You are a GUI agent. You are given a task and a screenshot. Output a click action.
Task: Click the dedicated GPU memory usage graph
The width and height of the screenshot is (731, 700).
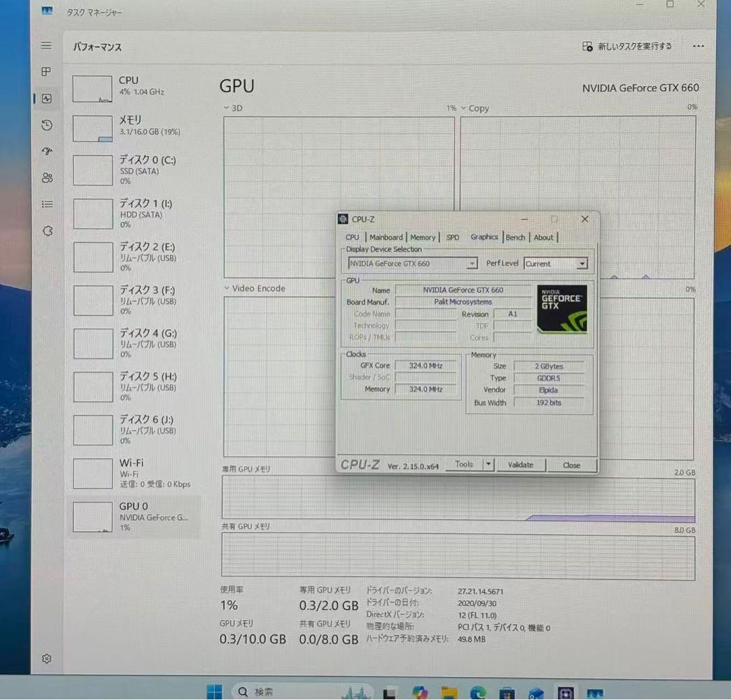tap(458, 498)
